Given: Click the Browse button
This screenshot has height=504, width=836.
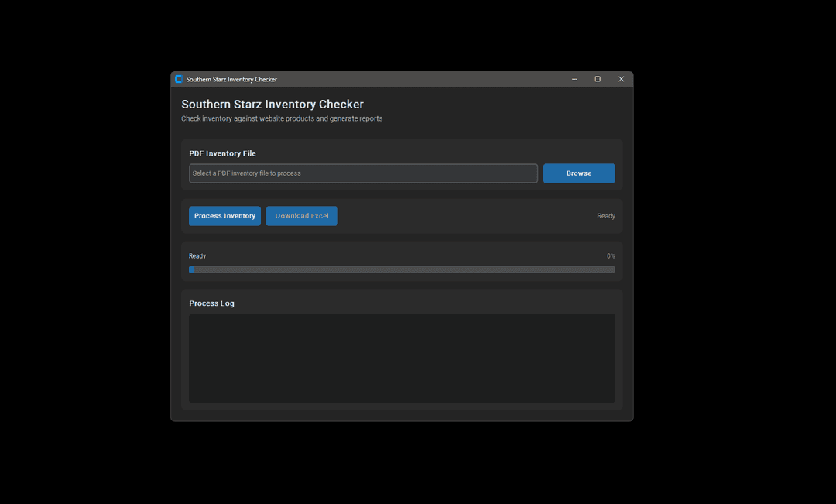Looking at the screenshot, I should [579, 173].
